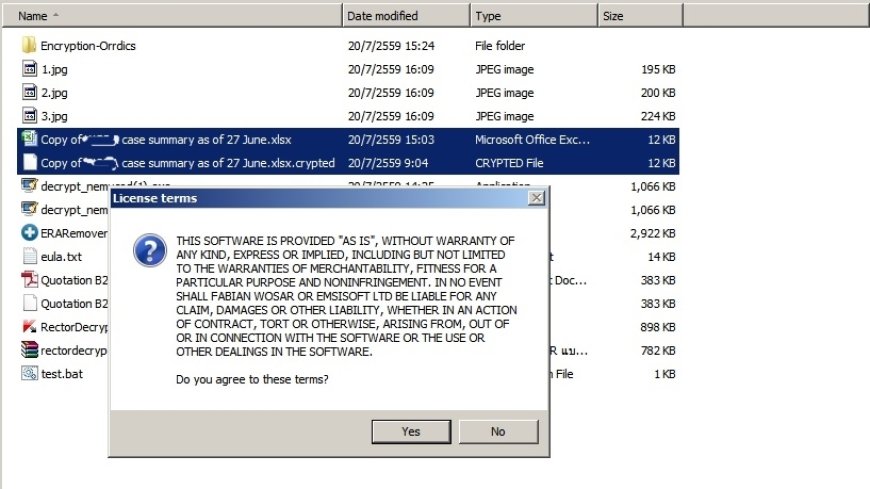This screenshot has width=870, height=489.
Task: Click the Kaspersky RectorDecryptor icon
Action: (29, 326)
